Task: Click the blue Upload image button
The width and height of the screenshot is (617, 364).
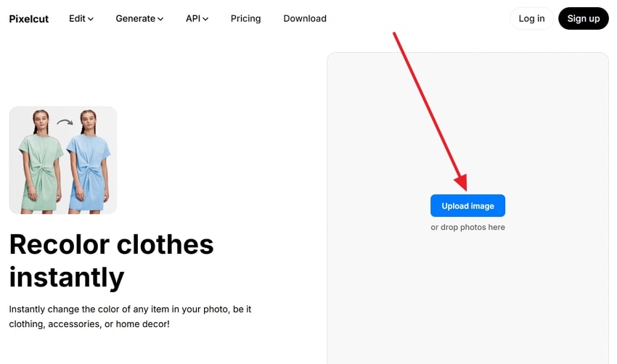Action: click(x=467, y=206)
